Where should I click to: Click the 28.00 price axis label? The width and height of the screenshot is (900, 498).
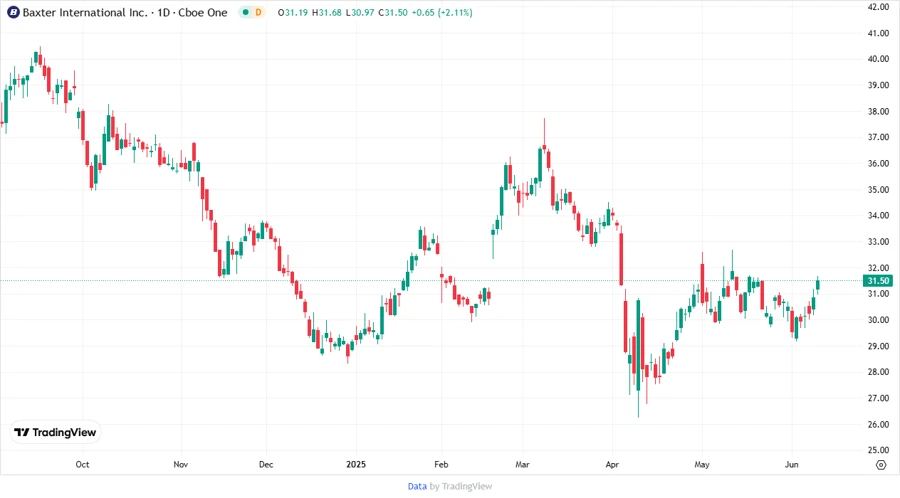pyautogui.click(x=878, y=372)
